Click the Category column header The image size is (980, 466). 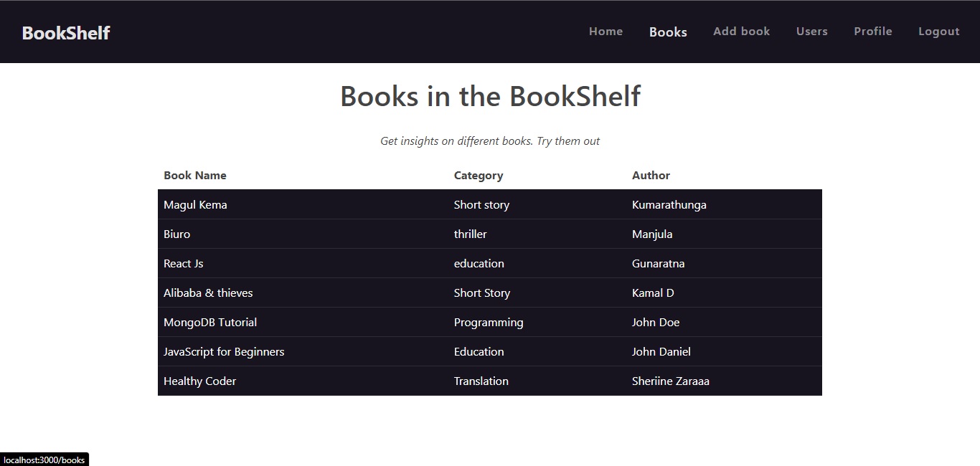[x=478, y=175]
